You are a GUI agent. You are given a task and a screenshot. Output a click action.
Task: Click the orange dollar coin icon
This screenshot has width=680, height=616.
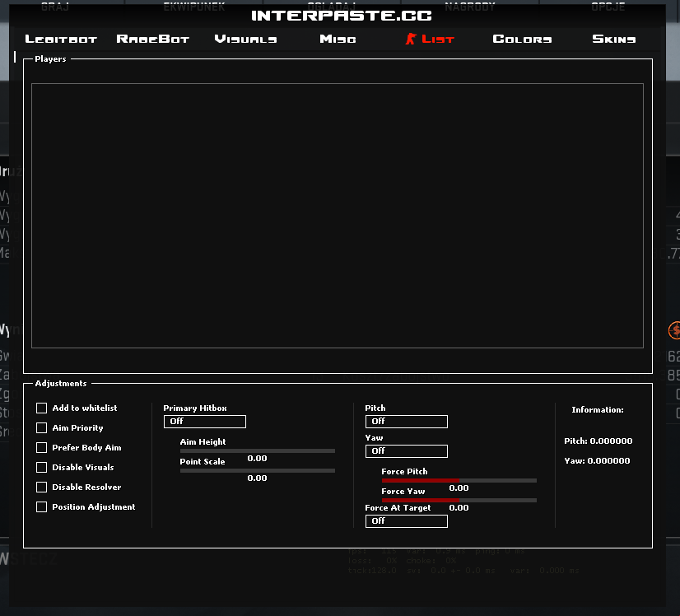tap(675, 330)
